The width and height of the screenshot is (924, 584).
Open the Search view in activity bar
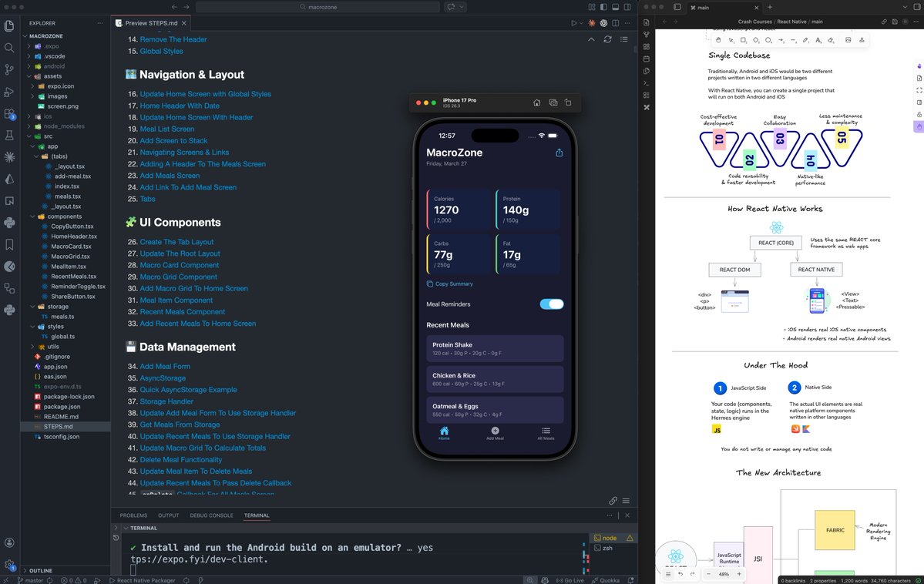[8, 47]
